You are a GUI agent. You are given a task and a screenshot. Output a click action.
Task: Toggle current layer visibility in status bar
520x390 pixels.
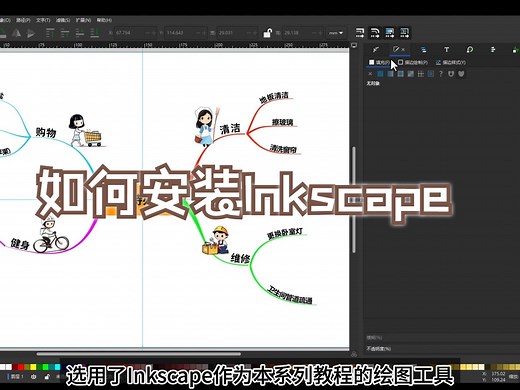coord(34,377)
